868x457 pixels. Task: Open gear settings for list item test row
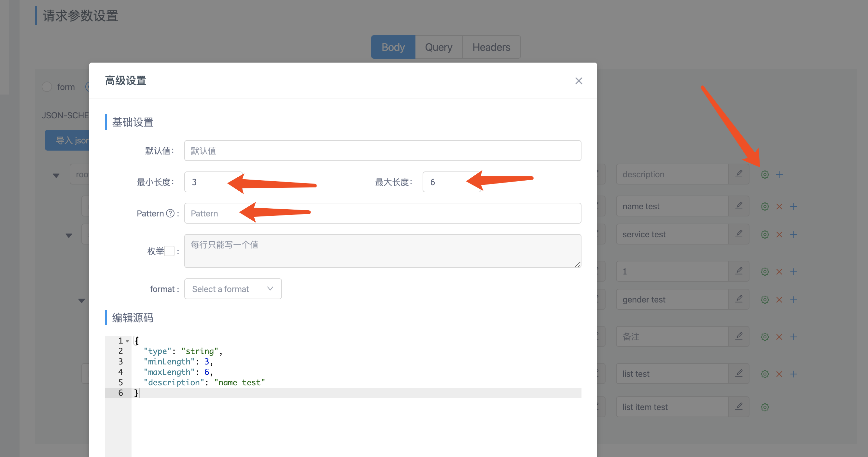pos(764,407)
